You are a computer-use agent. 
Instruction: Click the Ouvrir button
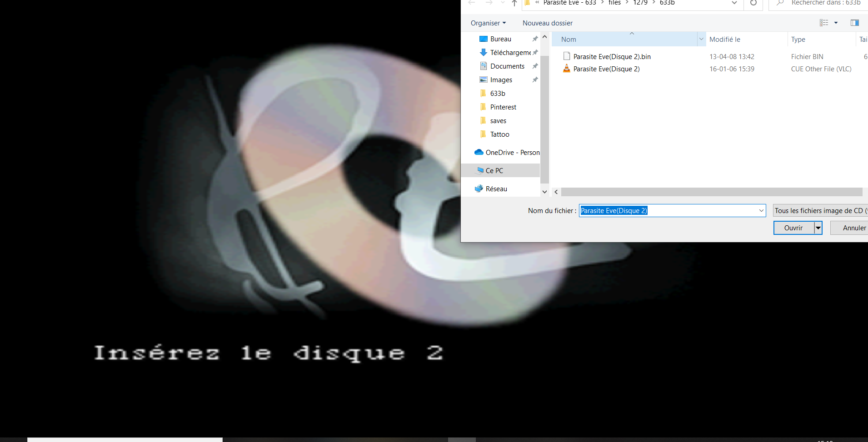tap(793, 228)
